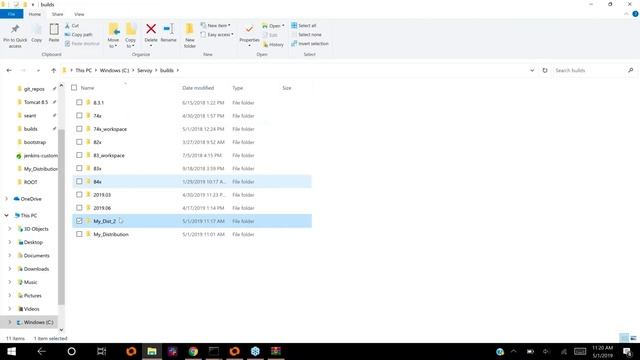
Task: Sort by Date modified column header
Action: pyautogui.click(x=198, y=88)
